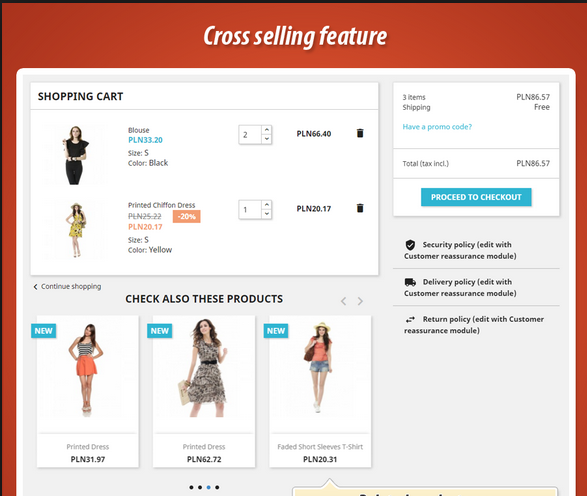Viewport: 587px width, 496px height.
Task: Go to next cross-selling products arrow
Action: (x=360, y=301)
